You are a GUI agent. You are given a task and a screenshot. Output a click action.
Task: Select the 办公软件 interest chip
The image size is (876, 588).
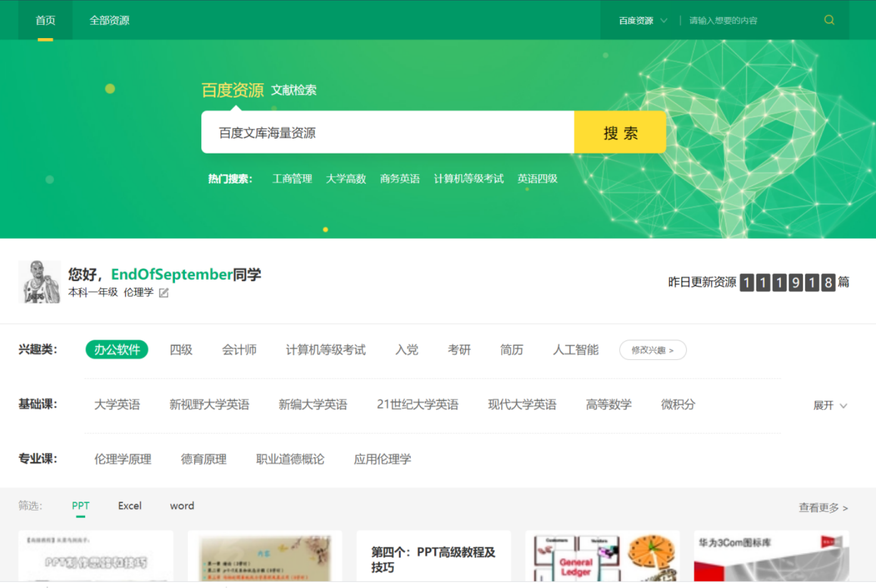pos(117,350)
